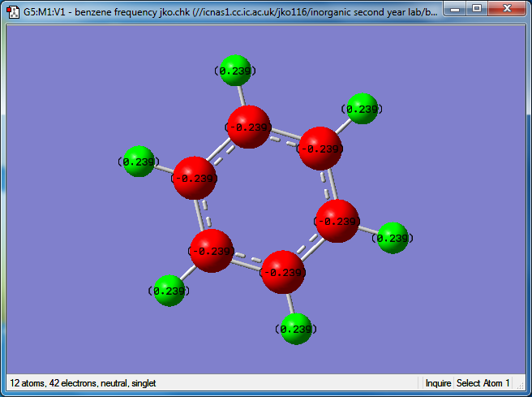
Task: Click the GaussView window icon in the title bar
Action: (x=13, y=12)
